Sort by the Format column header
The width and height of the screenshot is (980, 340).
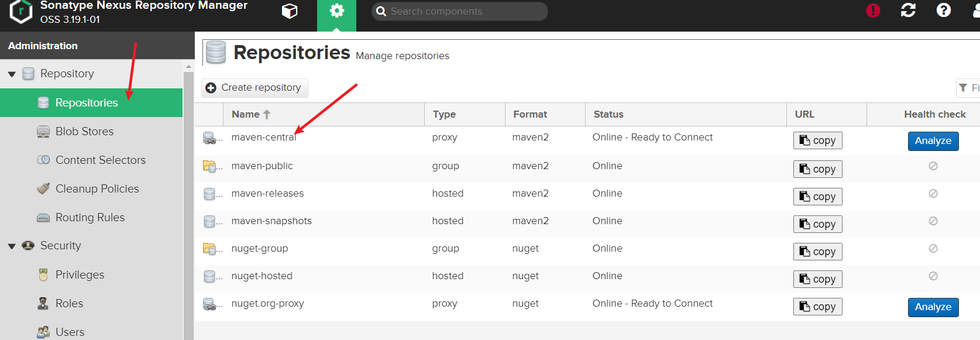point(545,114)
